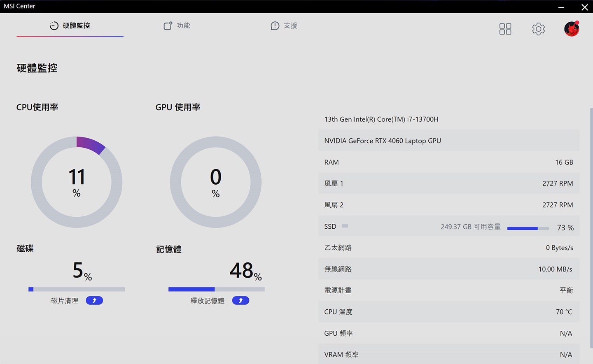This screenshot has width=593, height=364.
Task: Click the 硬體監控 tab gauge icon
Action: 54,26
